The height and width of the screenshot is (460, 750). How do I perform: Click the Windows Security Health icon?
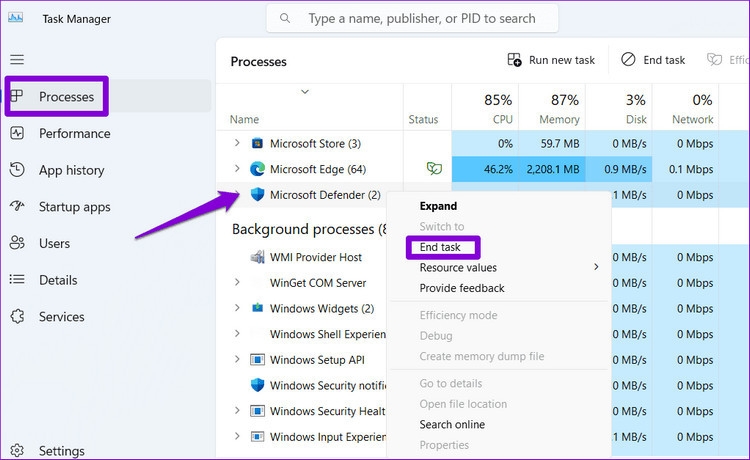(257, 411)
